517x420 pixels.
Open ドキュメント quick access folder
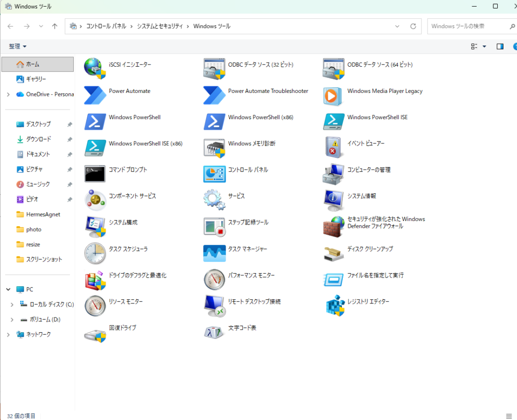point(37,154)
